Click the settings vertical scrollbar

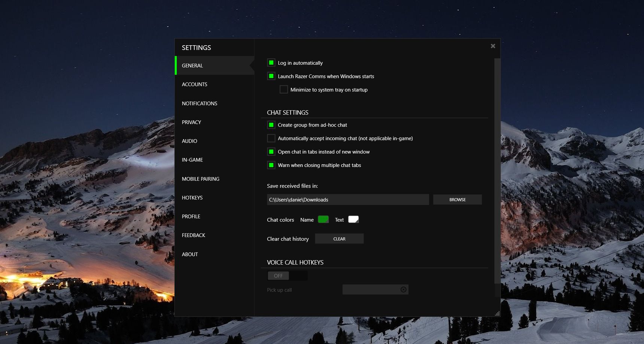coord(497,170)
